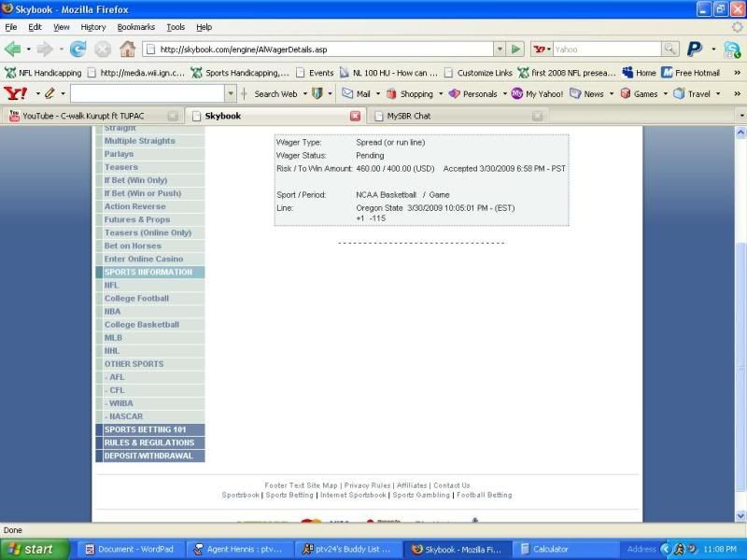Click the Yahoo toolbar search input field

tap(148, 93)
